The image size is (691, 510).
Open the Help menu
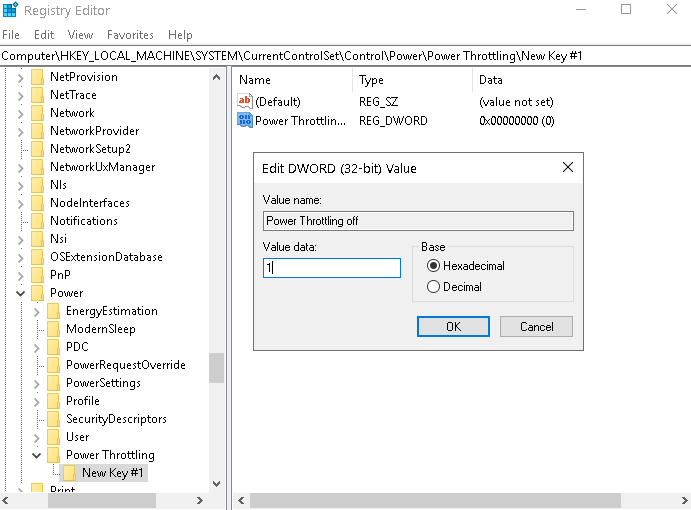[x=180, y=35]
